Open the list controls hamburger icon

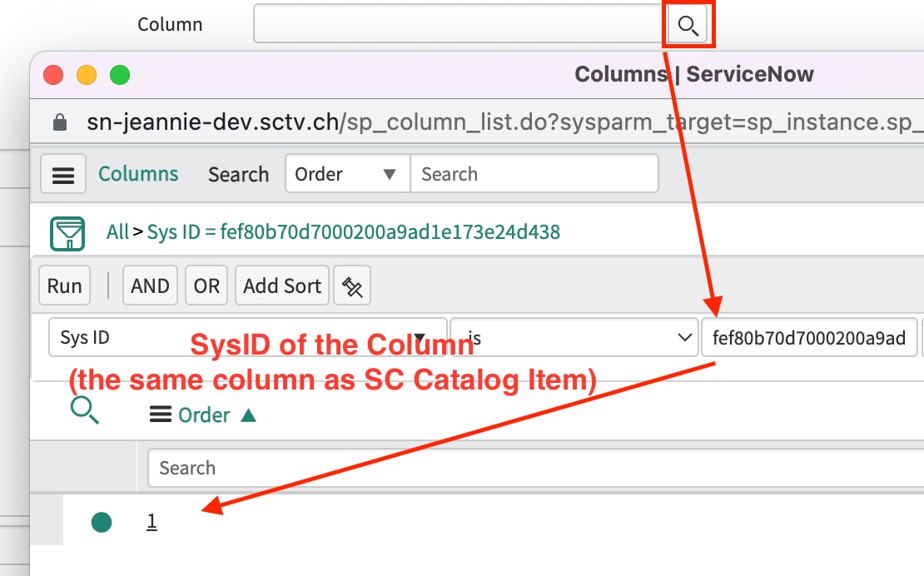click(x=63, y=174)
